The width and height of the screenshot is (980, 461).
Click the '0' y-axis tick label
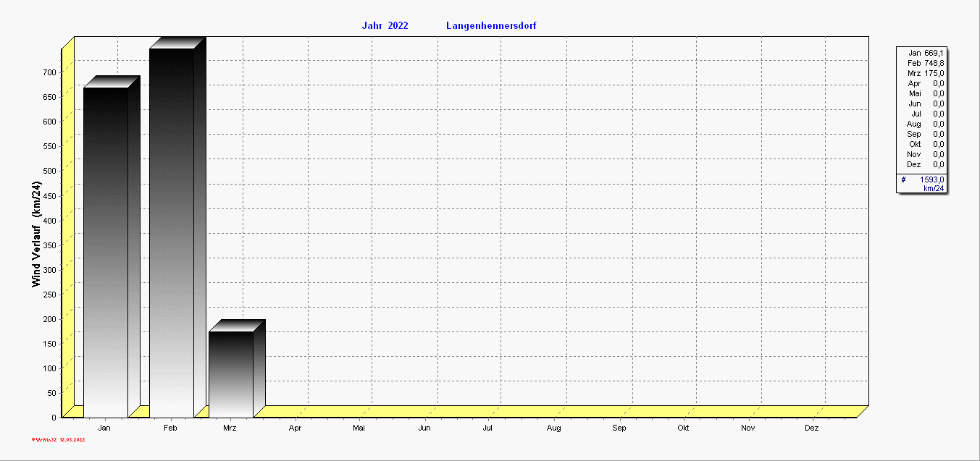coord(54,417)
